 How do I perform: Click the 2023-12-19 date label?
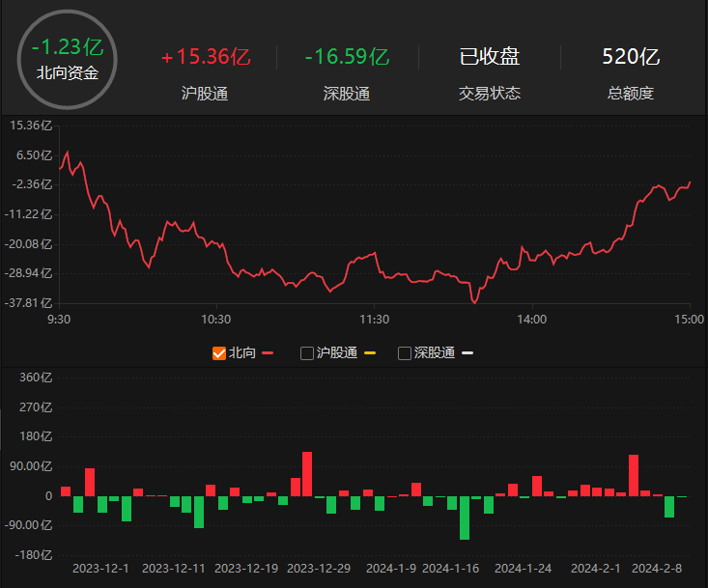pyautogui.click(x=246, y=569)
